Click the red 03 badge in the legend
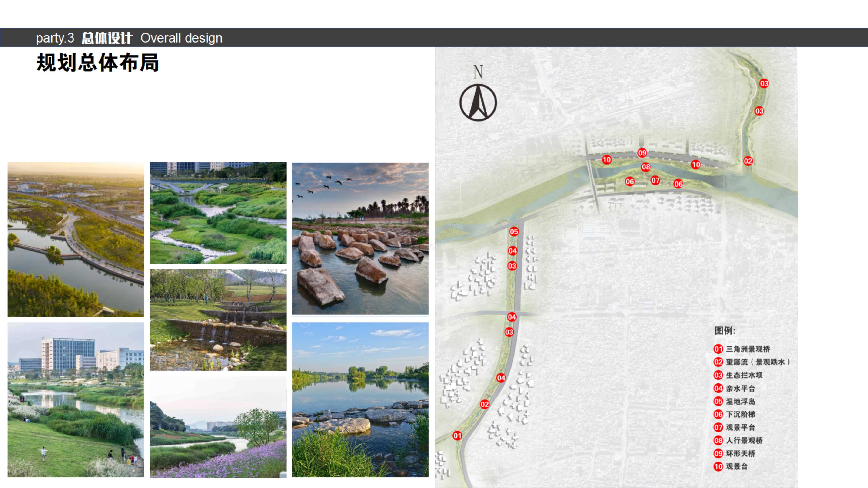 [x=718, y=375]
